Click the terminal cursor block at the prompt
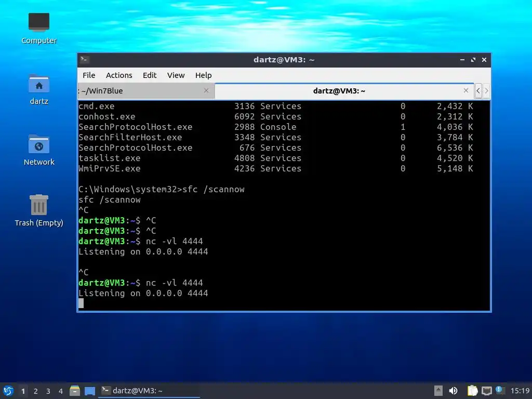 click(81, 303)
